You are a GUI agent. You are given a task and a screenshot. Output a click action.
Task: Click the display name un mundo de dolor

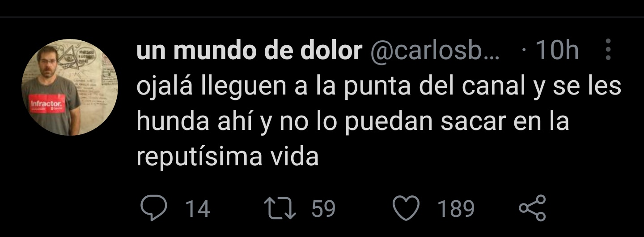(x=249, y=52)
